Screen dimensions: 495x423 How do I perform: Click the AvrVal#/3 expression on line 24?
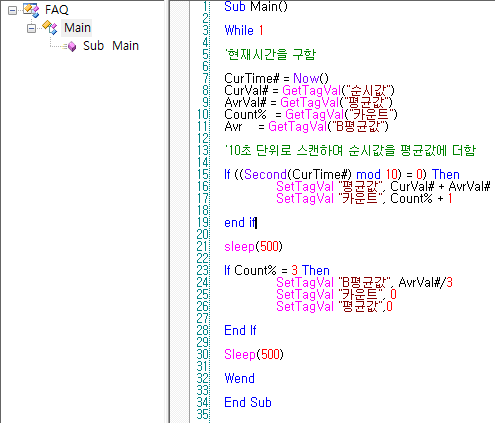click(x=426, y=282)
